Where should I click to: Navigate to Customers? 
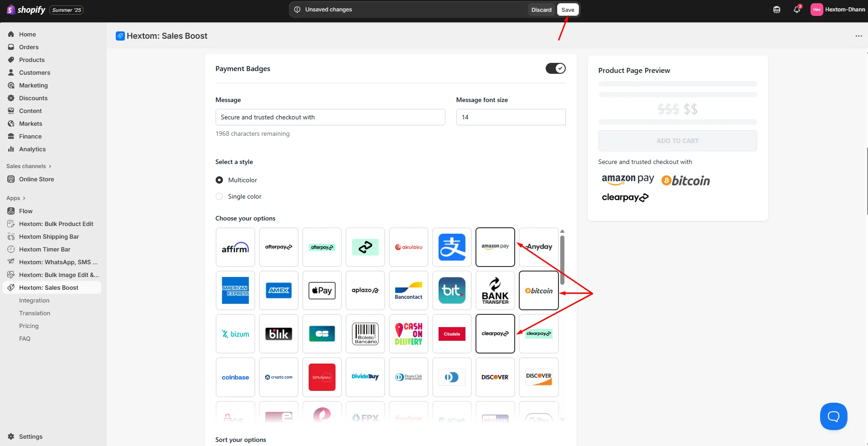35,72
